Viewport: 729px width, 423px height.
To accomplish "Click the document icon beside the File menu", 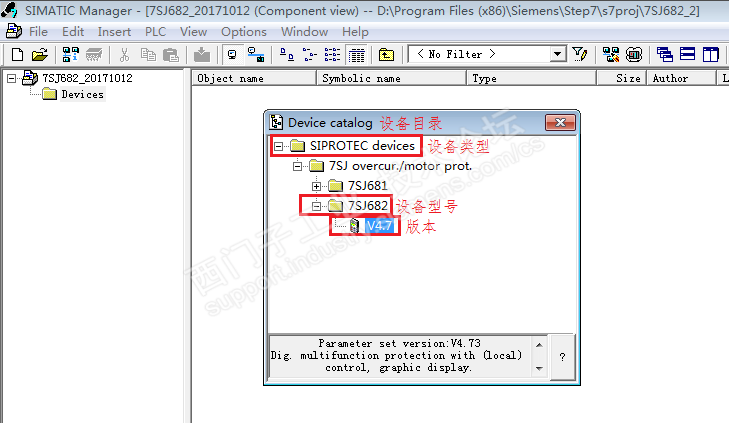I will click(13, 31).
